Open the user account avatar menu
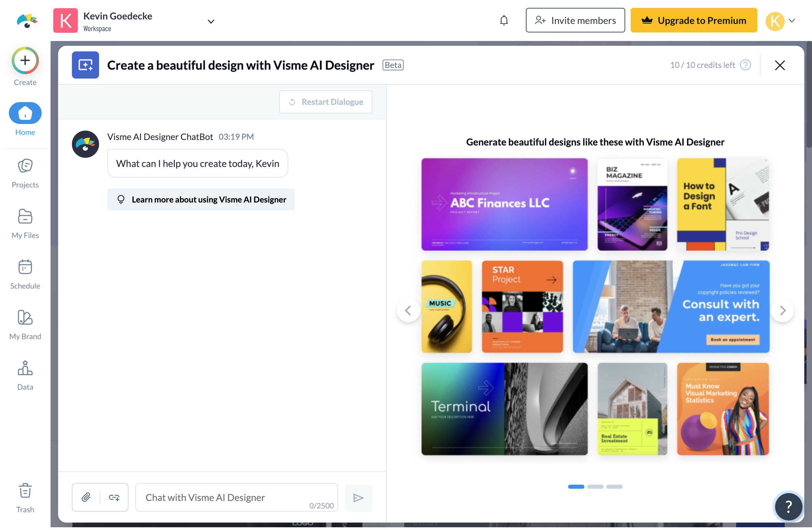The width and height of the screenshot is (812, 530). [x=781, y=21]
